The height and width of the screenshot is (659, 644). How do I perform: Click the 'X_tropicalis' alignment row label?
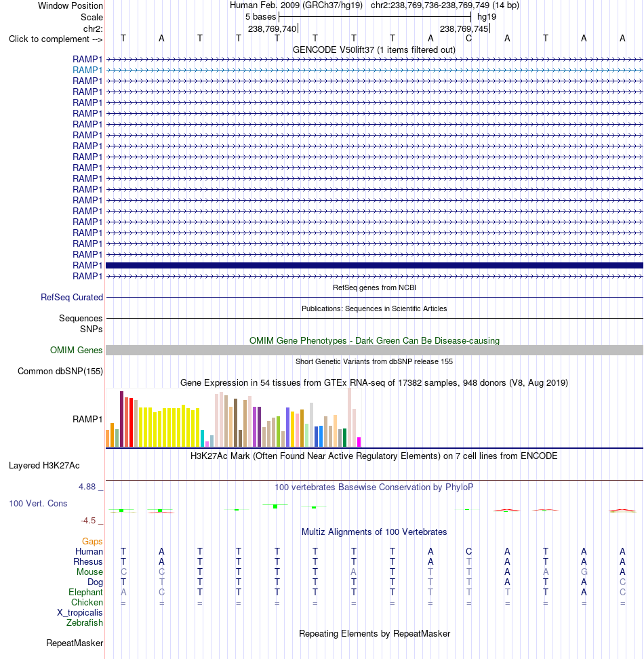click(80, 612)
